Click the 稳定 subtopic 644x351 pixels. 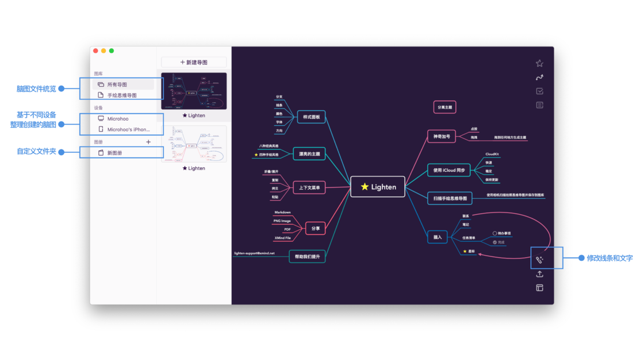pyautogui.click(x=488, y=171)
